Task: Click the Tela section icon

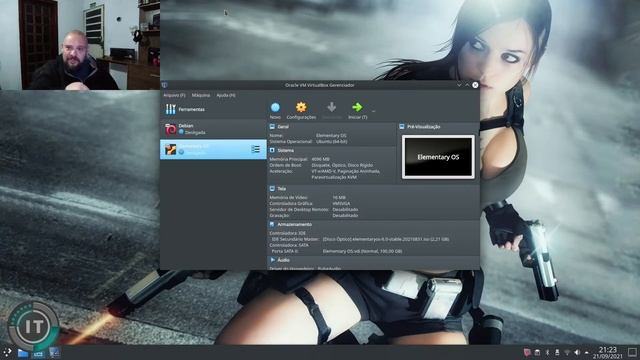Action: tap(272, 189)
